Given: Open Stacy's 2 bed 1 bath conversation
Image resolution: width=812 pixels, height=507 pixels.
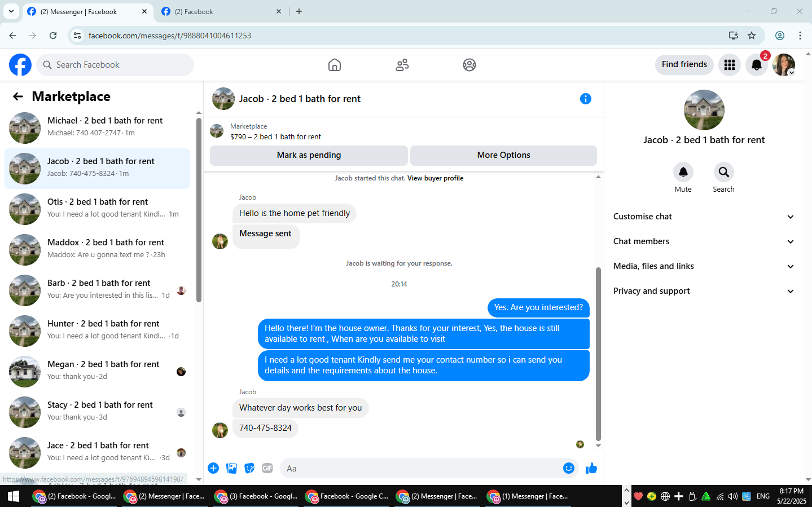Looking at the screenshot, I should coord(97,412).
